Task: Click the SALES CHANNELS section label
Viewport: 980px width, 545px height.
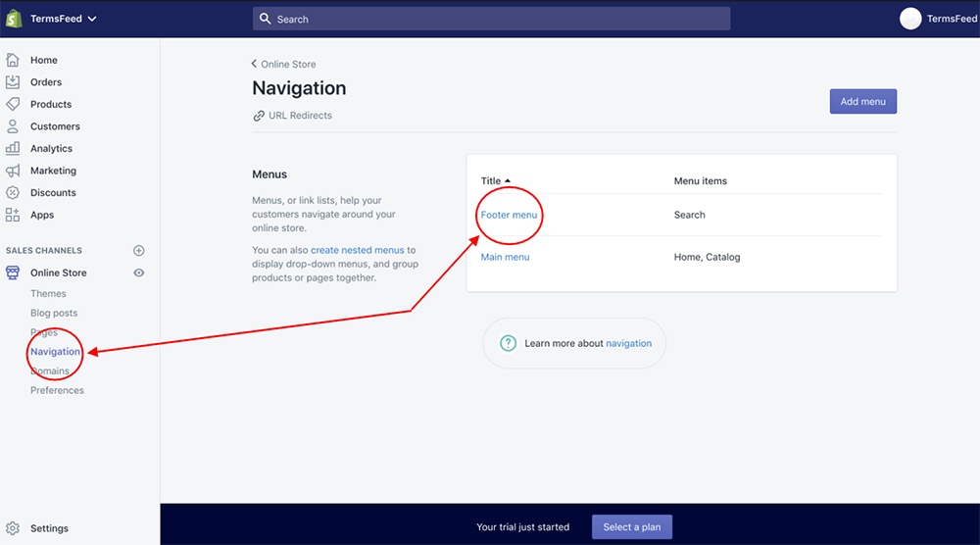Action: [44, 251]
